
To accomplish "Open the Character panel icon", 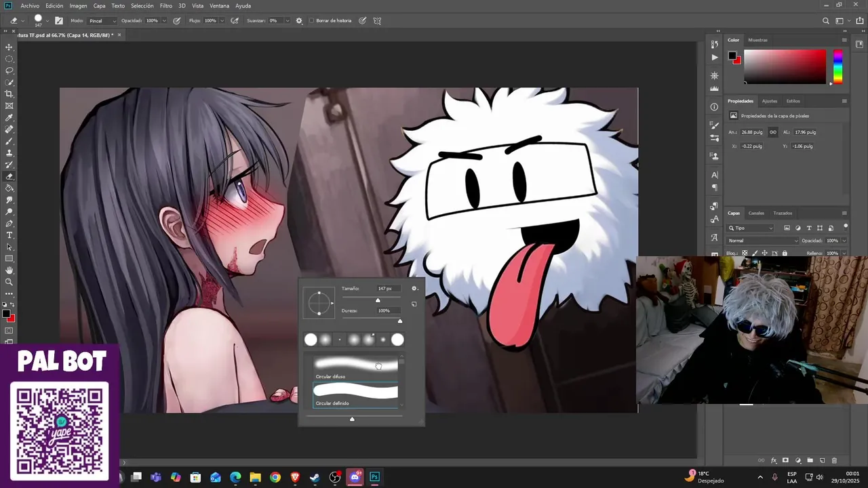I will tap(714, 175).
